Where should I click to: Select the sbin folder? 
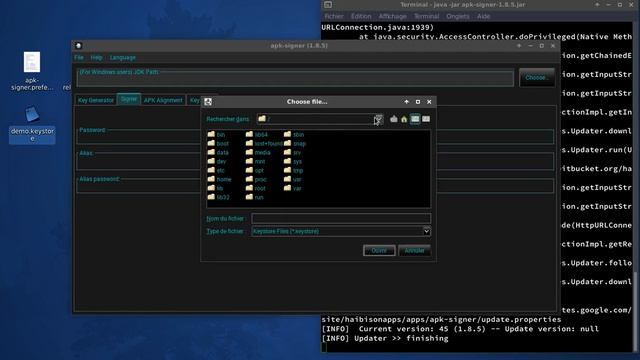pyautogui.click(x=294, y=134)
